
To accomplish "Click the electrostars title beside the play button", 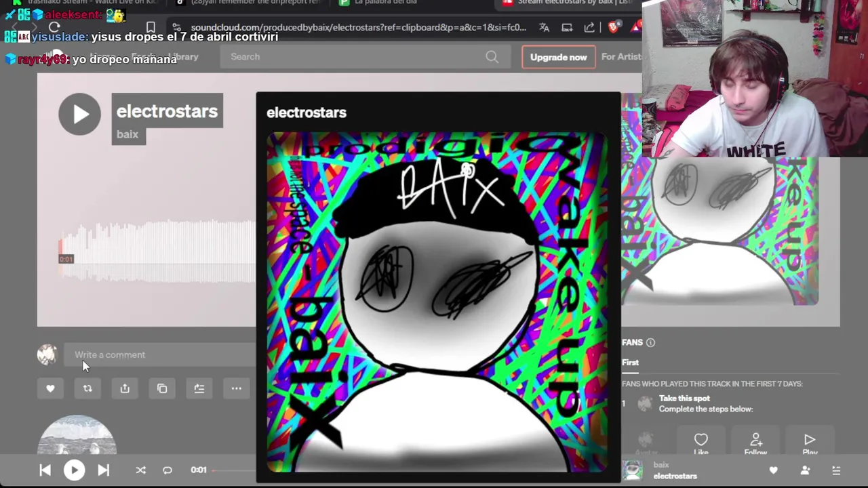I will click(167, 111).
